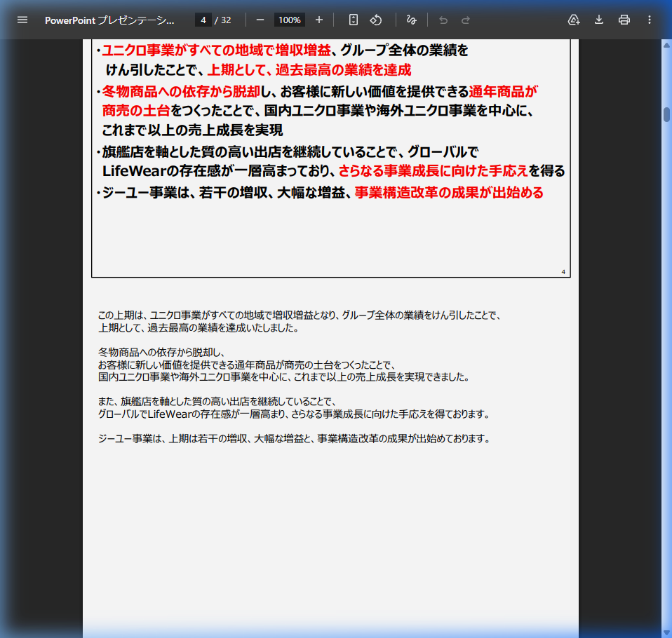Toggle fit to page icon
This screenshot has height=638, width=672.
click(353, 20)
